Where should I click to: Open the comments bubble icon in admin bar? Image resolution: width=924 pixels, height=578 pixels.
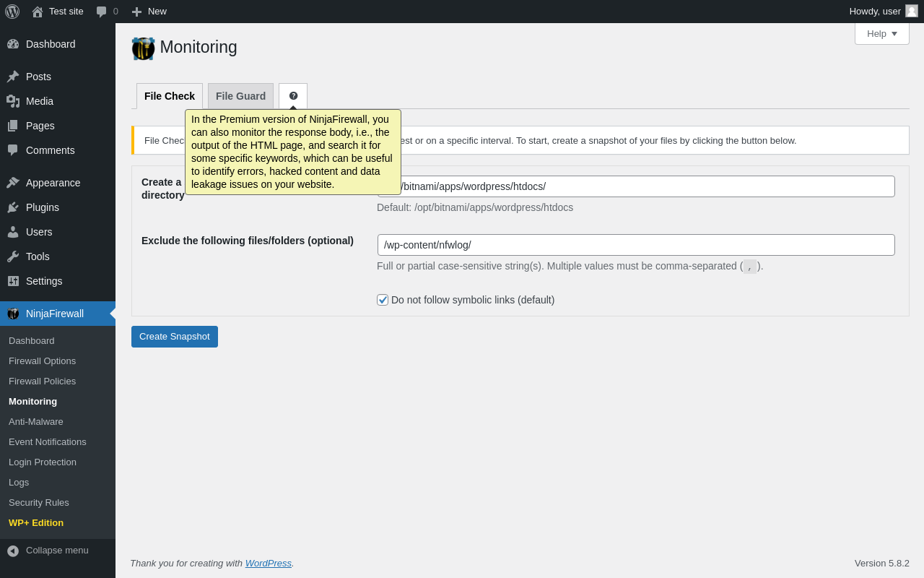tap(102, 12)
